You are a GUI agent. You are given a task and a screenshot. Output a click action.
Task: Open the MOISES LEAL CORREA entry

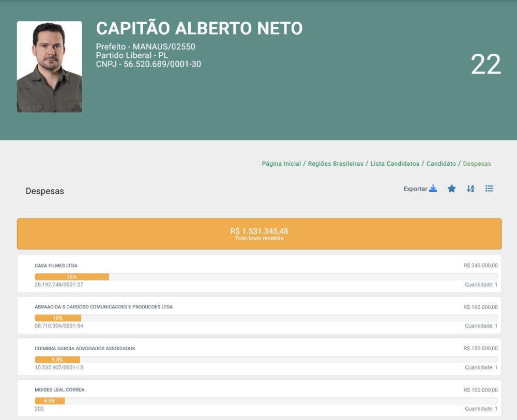[x=59, y=390]
